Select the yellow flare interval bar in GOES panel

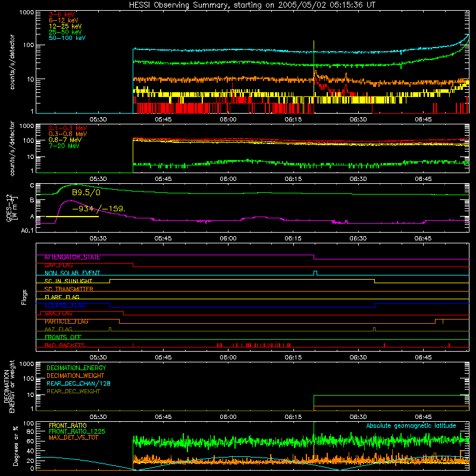point(72,217)
